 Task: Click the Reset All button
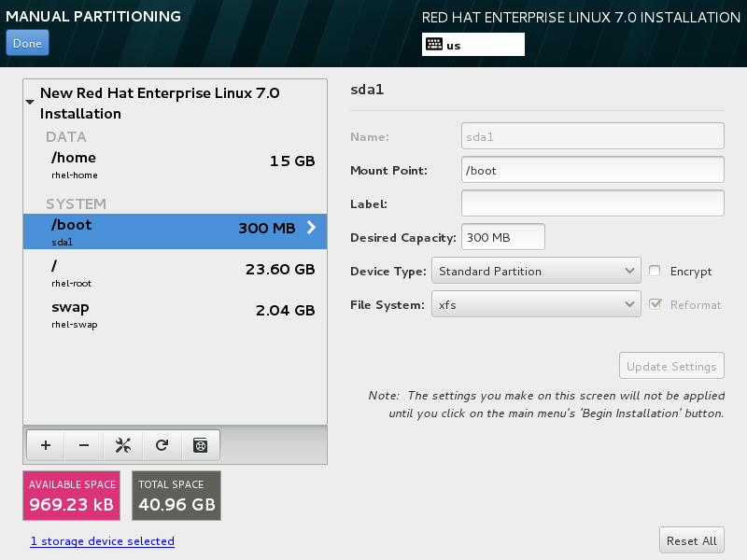[691, 540]
